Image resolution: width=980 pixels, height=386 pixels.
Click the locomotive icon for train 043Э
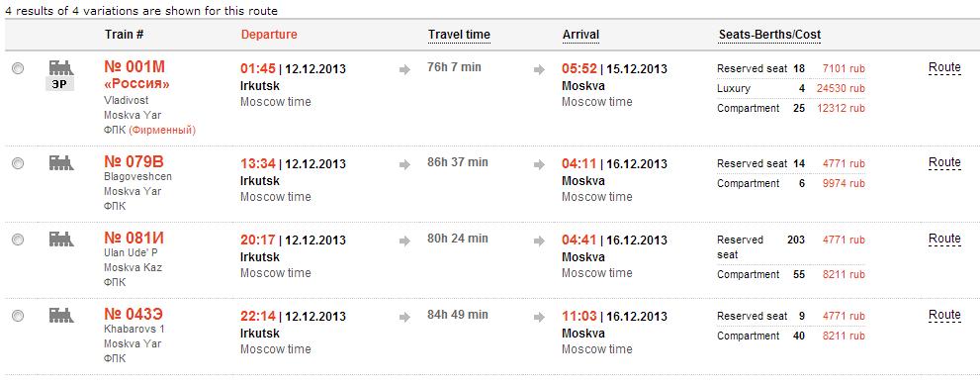point(61,315)
